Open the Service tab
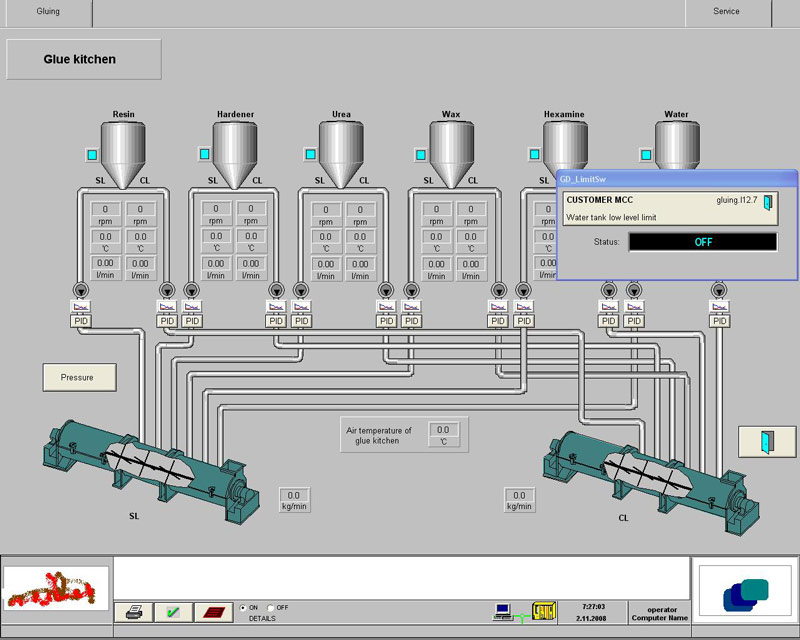The width and height of the screenshot is (800, 640). 726,12
